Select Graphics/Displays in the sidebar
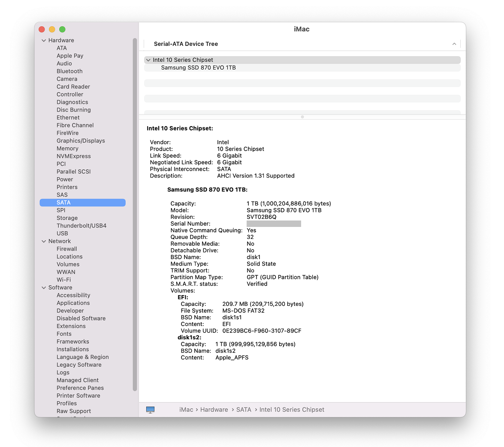 81,141
